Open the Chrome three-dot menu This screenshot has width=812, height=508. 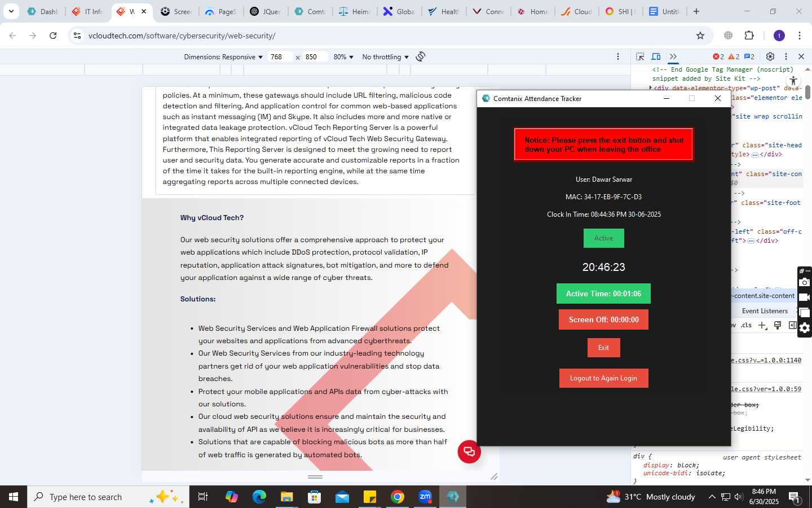tap(800, 36)
